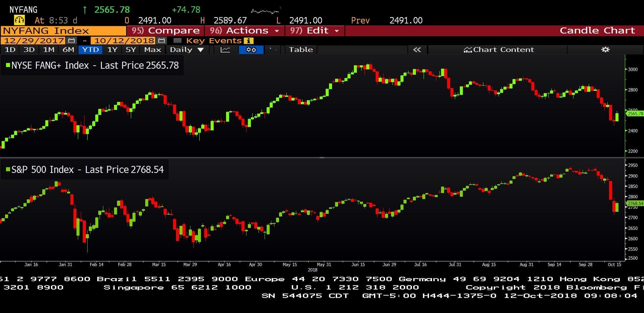Click the Mar 29 date axis label
The image size is (644, 313).
[x=190, y=264]
